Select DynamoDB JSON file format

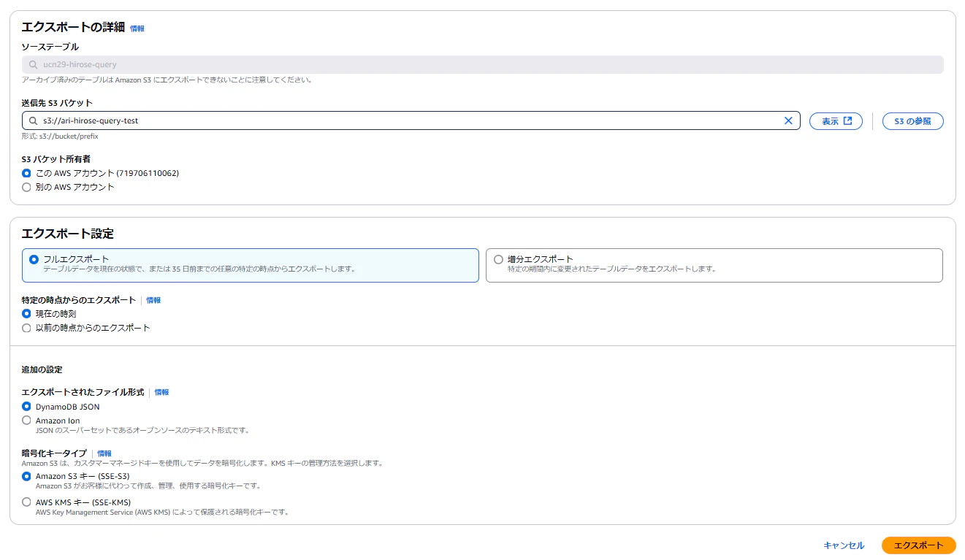(x=27, y=406)
